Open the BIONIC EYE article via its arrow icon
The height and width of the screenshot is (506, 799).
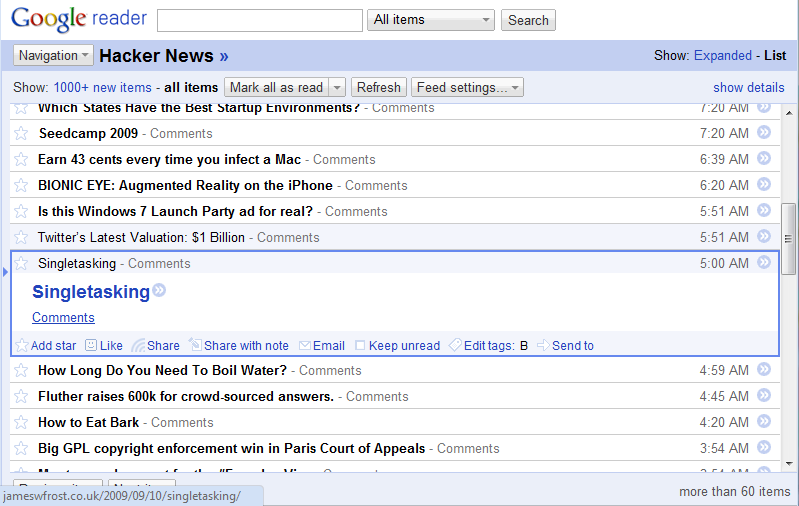[x=764, y=185]
